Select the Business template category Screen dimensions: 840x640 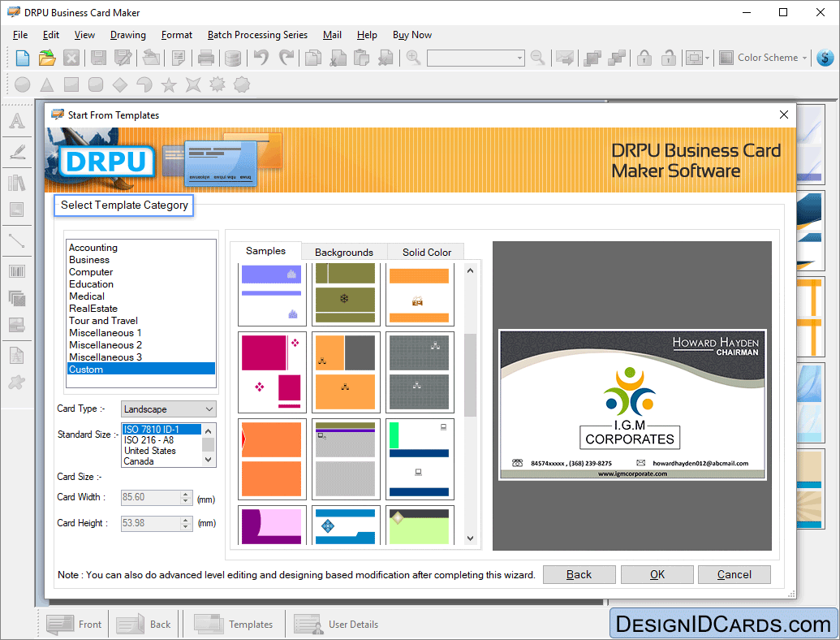coord(141,260)
